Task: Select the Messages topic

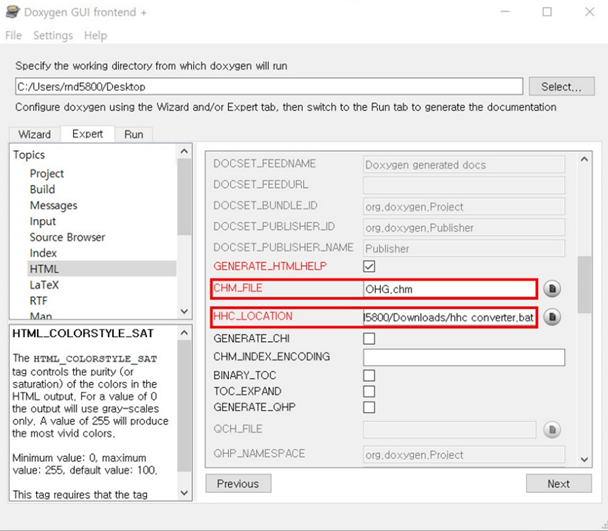Action: pyautogui.click(x=54, y=205)
